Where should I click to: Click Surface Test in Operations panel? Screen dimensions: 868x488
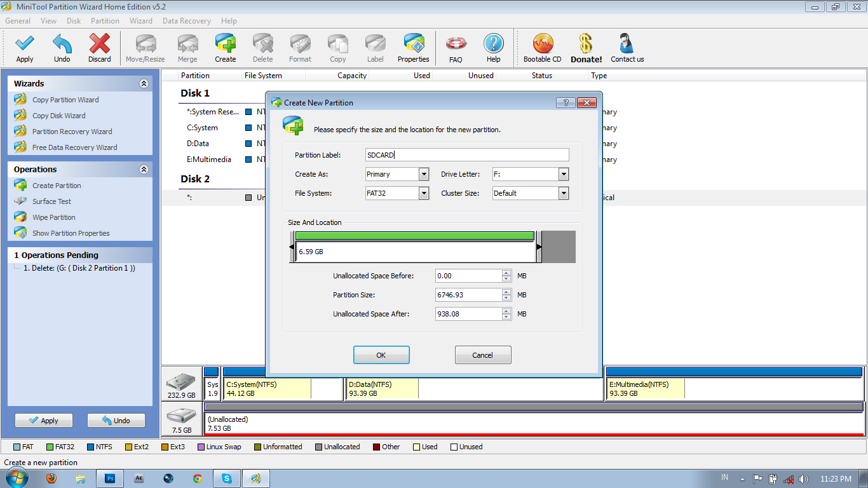pyautogui.click(x=51, y=201)
